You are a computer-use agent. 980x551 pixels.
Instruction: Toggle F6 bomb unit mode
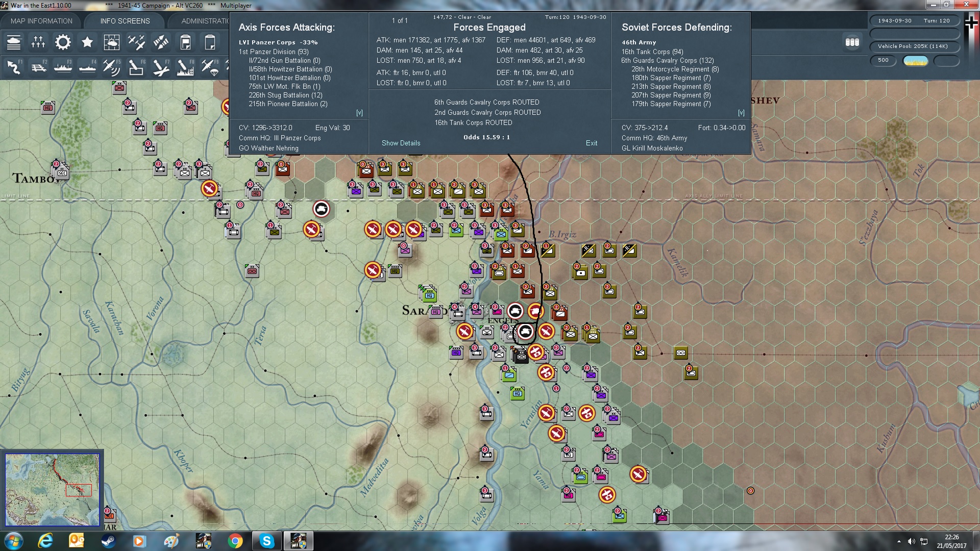click(136, 67)
